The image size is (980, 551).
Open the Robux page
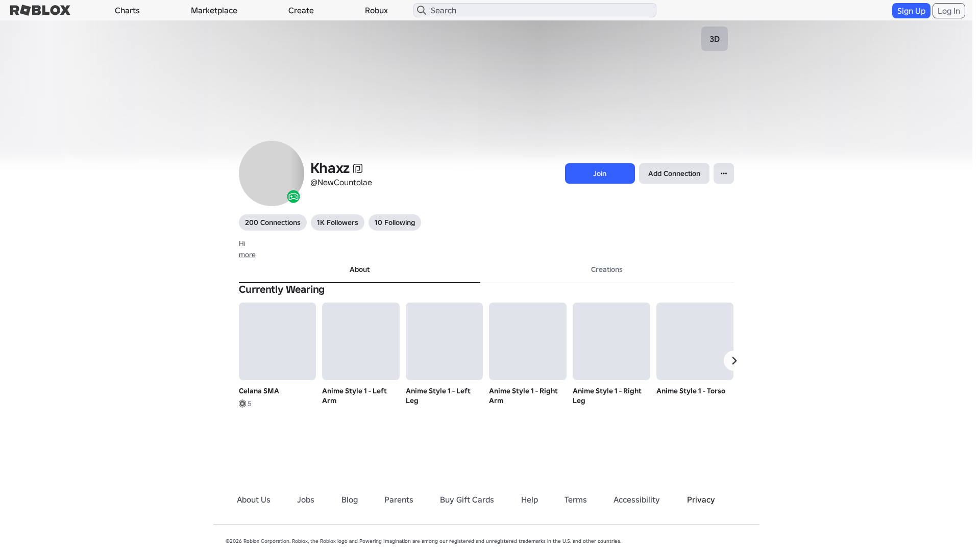[376, 10]
